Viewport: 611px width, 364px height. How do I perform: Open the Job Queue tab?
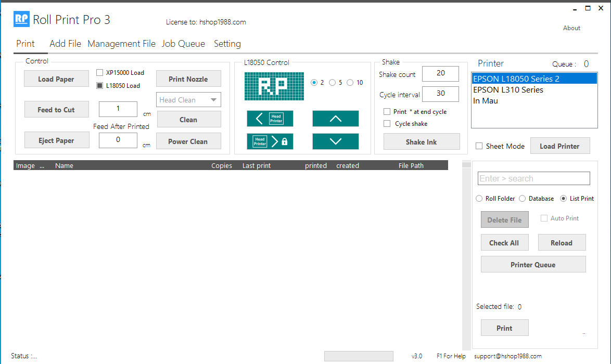[x=183, y=44]
